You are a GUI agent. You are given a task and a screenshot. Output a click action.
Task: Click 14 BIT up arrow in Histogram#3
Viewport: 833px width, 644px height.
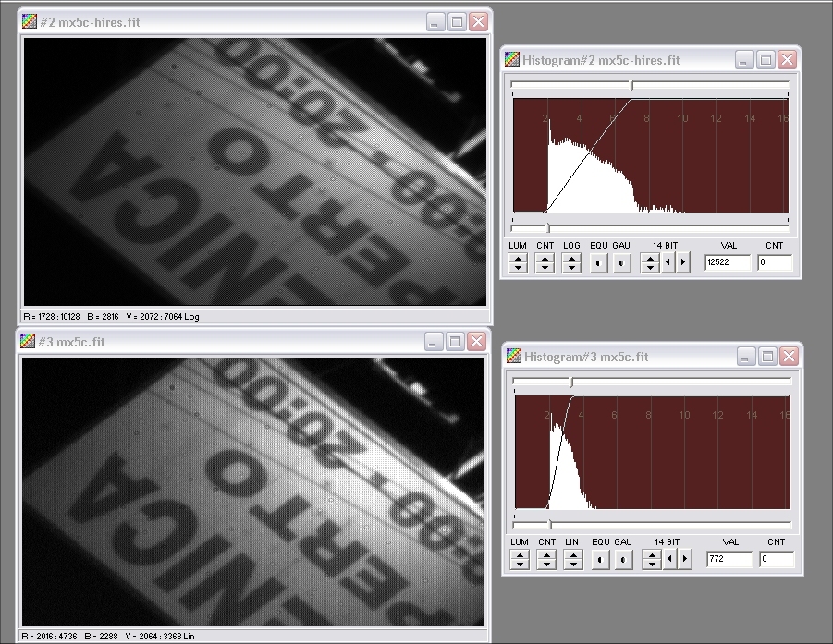tap(652, 555)
